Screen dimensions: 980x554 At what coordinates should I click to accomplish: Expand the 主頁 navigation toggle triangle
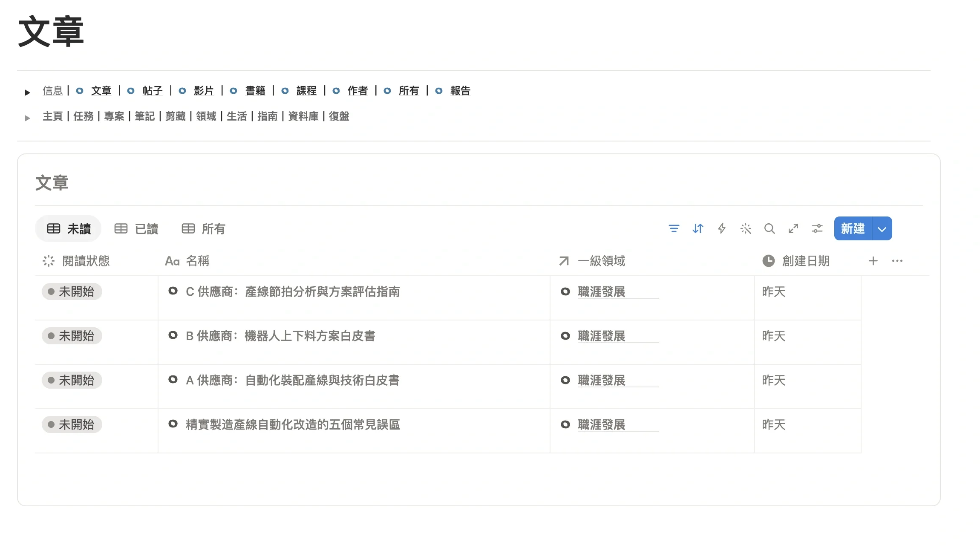[x=27, y=118]
